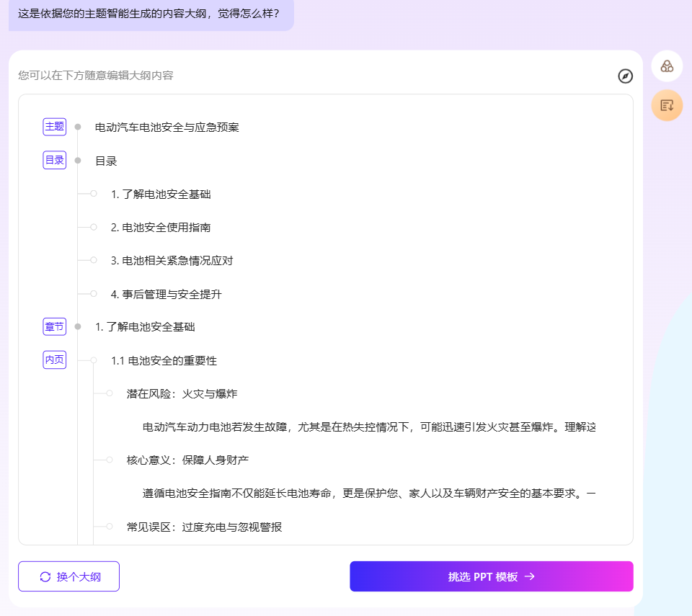Click the 目录 tag label
Screen dimensions: 692x616
[55, 160]
